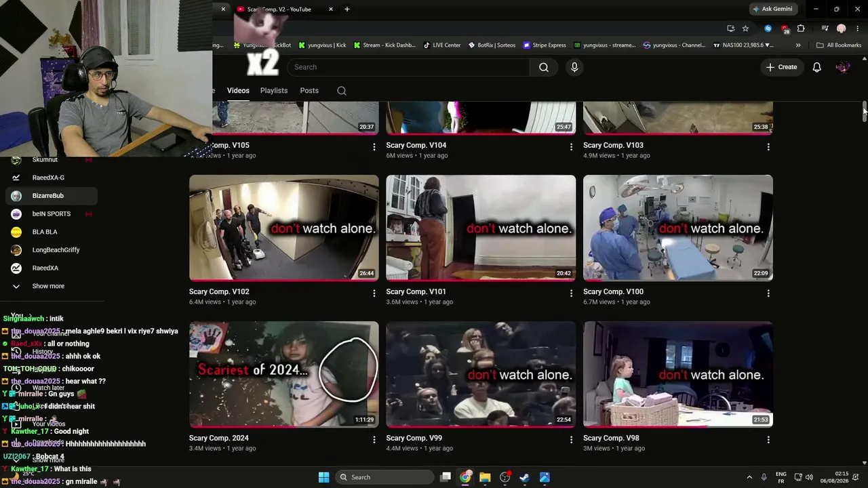This screenshot has width=868, height=488.
Task: Play the Scary Comp. V99 thumbnail
Action: click(481, 374)
